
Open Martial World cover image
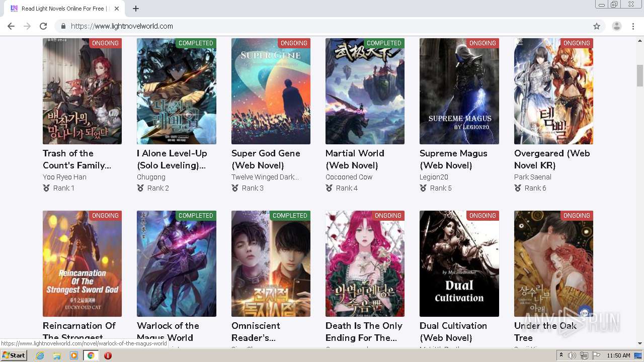(x=365, y=91)
